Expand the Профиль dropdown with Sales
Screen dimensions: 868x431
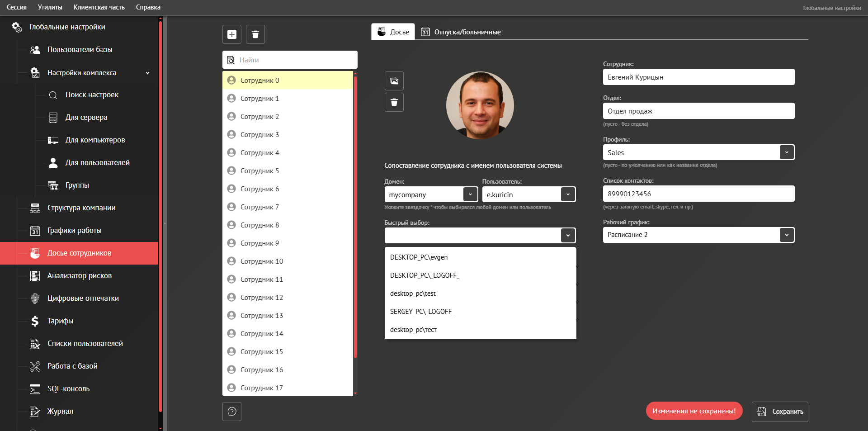(787, 152)
